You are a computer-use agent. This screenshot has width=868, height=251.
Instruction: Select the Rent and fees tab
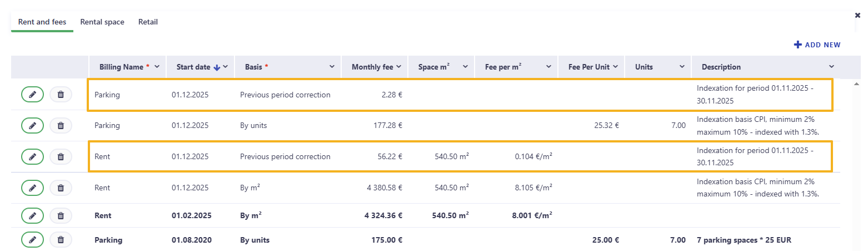point(42,22)
